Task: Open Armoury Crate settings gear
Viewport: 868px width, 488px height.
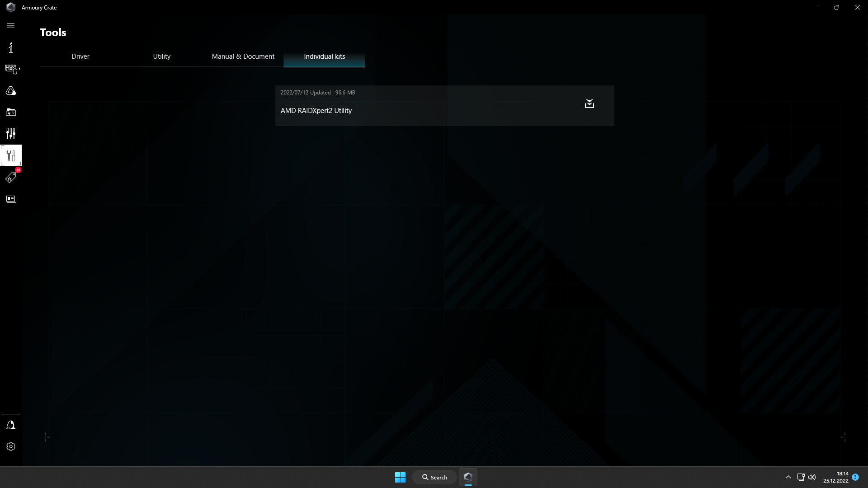Action: [11, 446]
